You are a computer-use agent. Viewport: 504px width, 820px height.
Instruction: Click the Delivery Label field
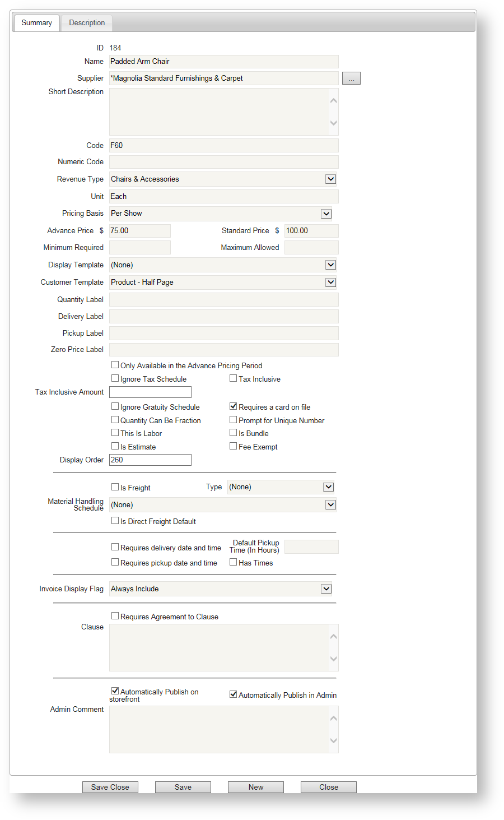pos(224,317)
